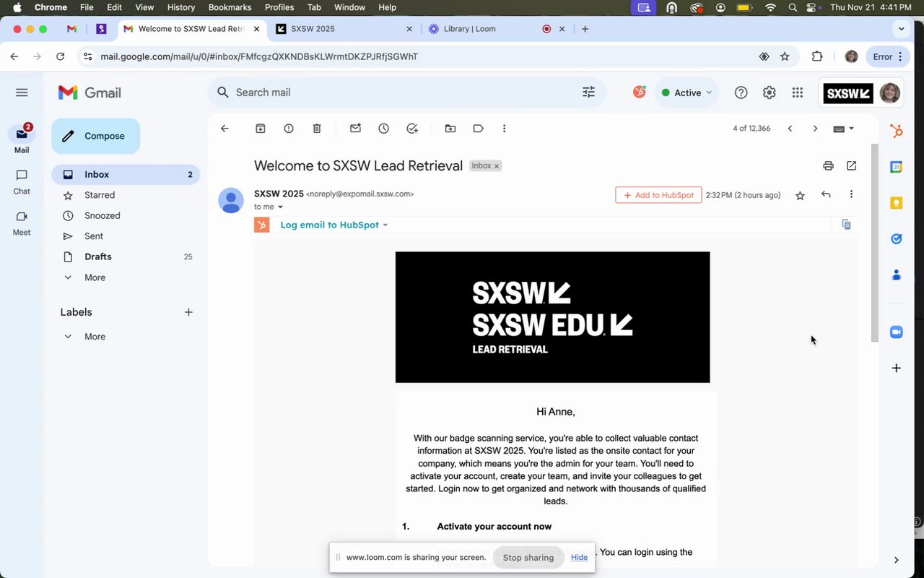
Task: Show details arrow next to 'to me'
Action: 281,207
